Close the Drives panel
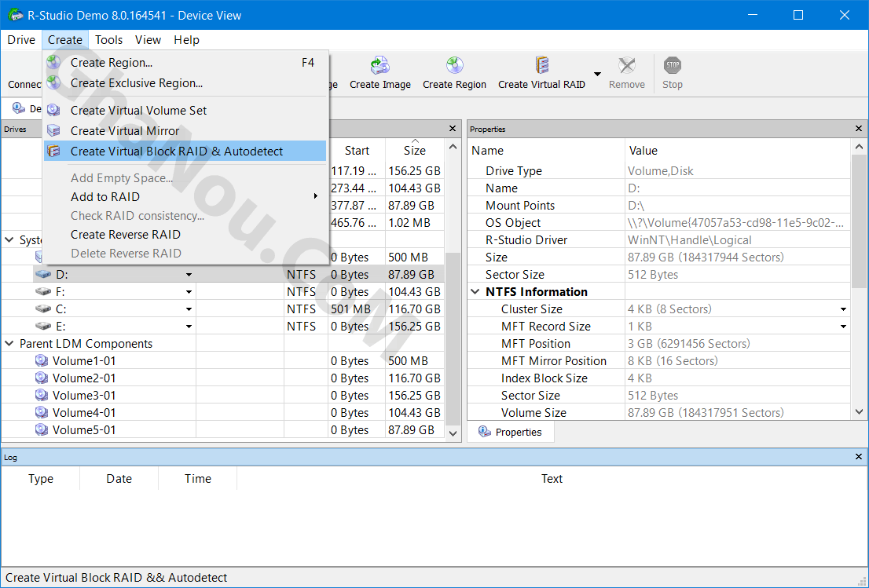Image resolution: width=869 pixels, height=588 pixels. (453, 129)
